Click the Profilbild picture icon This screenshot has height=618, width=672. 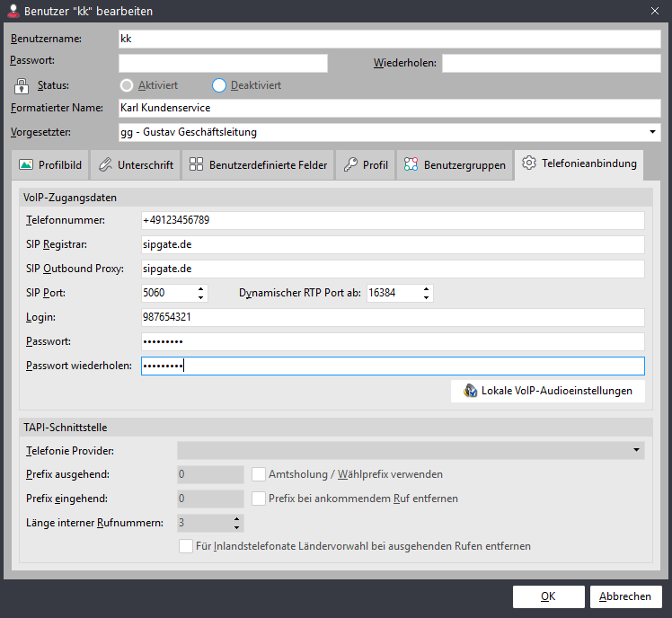tap(26, 164)
